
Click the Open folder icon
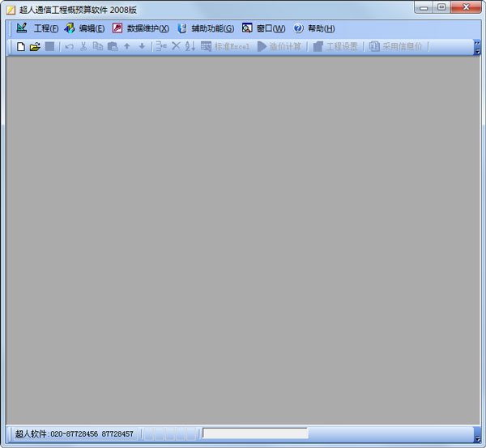pyautogui.click(x=35, y=47)
